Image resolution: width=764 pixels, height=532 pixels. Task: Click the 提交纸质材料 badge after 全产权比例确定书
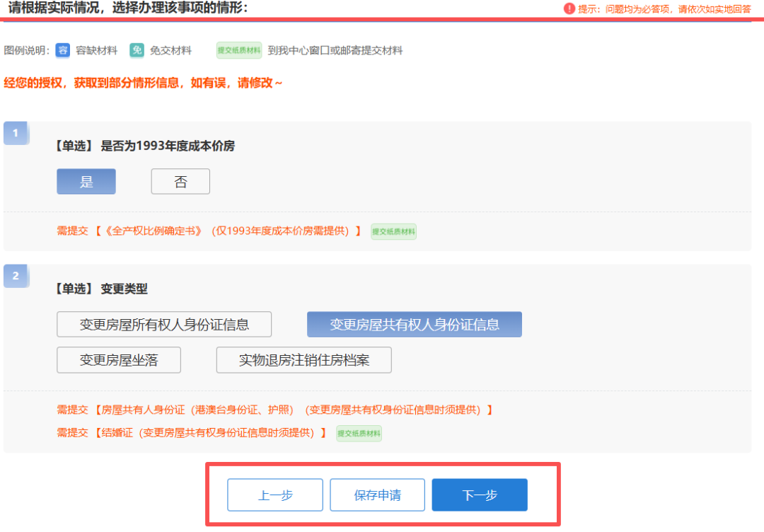393,231
